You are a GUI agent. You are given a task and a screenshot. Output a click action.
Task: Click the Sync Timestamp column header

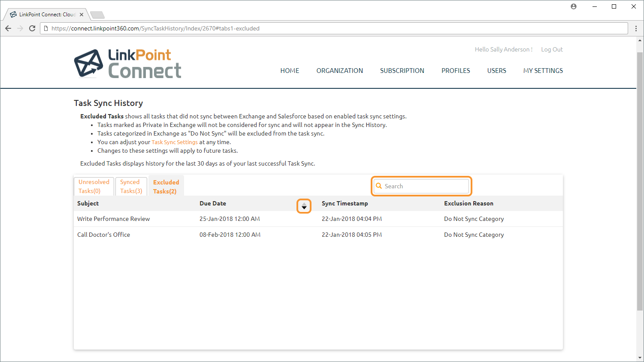pos(345,203)
